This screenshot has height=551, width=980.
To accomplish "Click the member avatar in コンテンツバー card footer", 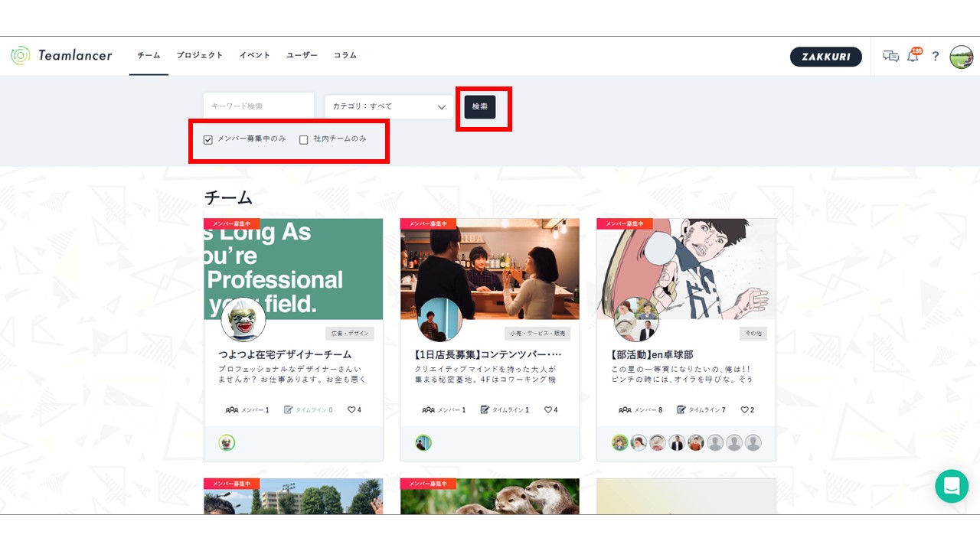I will (423, 443).
